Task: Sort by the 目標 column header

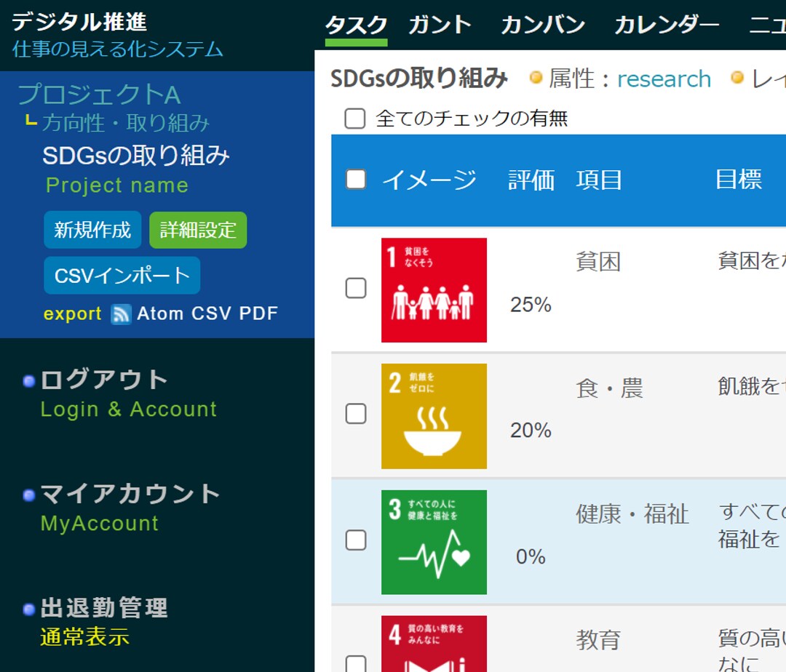Action: (739, 179)
